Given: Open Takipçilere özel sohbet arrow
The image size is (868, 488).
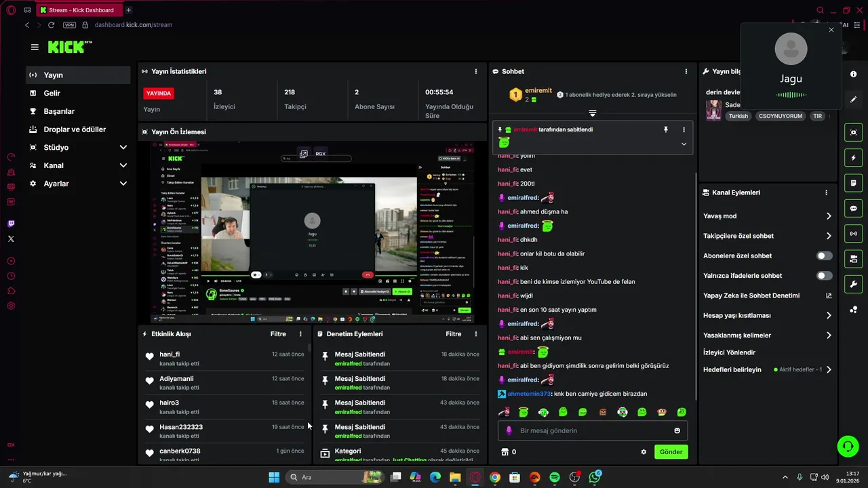Looking at the screenshot, I should 829,236.
